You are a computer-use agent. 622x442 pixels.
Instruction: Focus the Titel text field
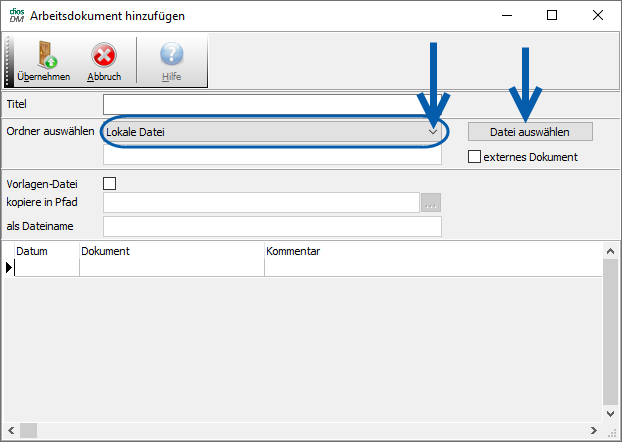coord(272,104)
